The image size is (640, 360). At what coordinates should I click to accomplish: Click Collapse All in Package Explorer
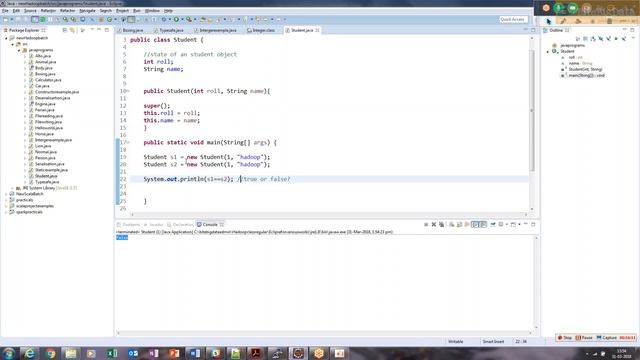click(64, 30)
